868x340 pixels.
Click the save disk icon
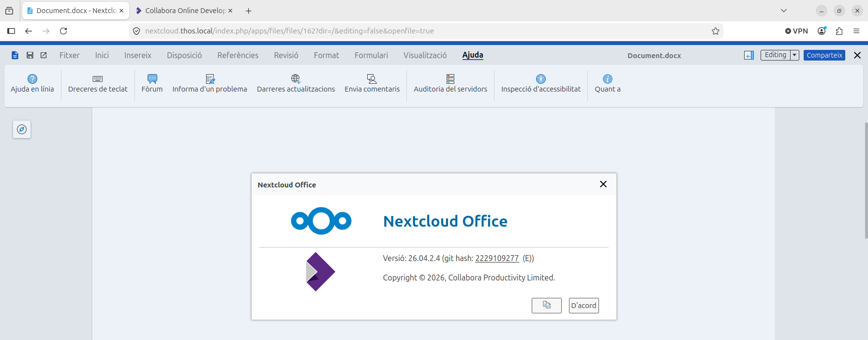click(x=30, y=55)
